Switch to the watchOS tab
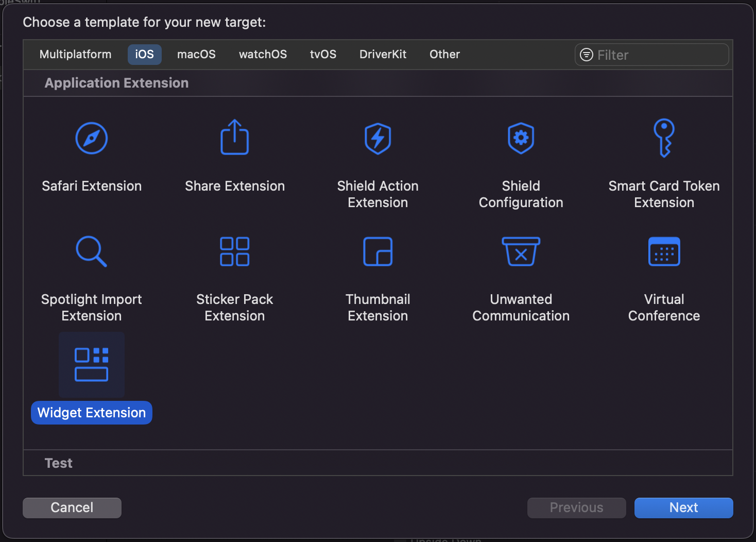The image size is (756, 542). pyautogui.click(x=263, y=54)
